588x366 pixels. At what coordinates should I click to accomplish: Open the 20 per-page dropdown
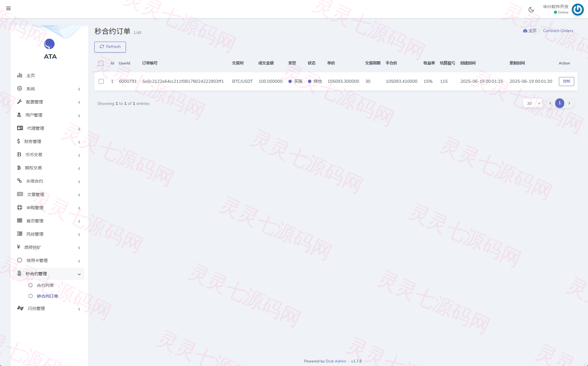click(x=532, y=103)
